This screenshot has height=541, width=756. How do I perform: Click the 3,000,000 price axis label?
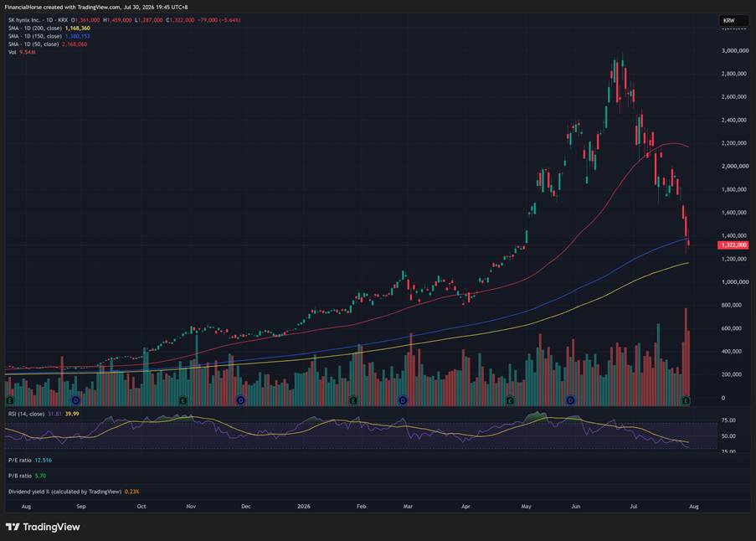[735, 50]
